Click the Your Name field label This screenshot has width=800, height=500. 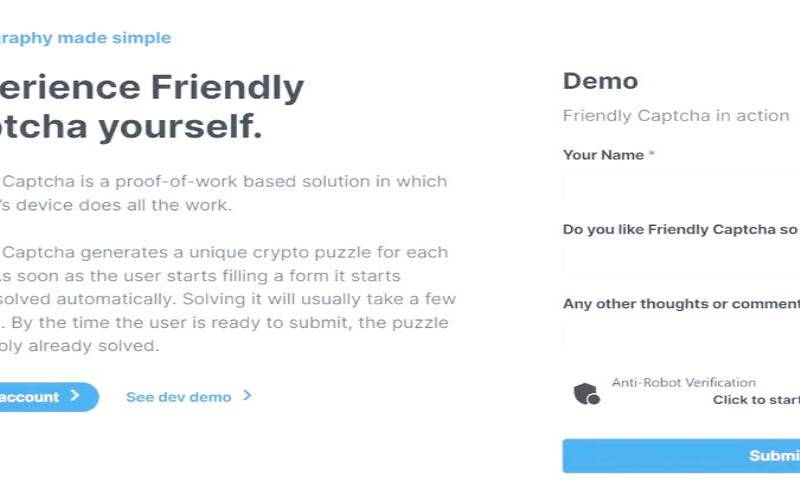coord(603,155)
